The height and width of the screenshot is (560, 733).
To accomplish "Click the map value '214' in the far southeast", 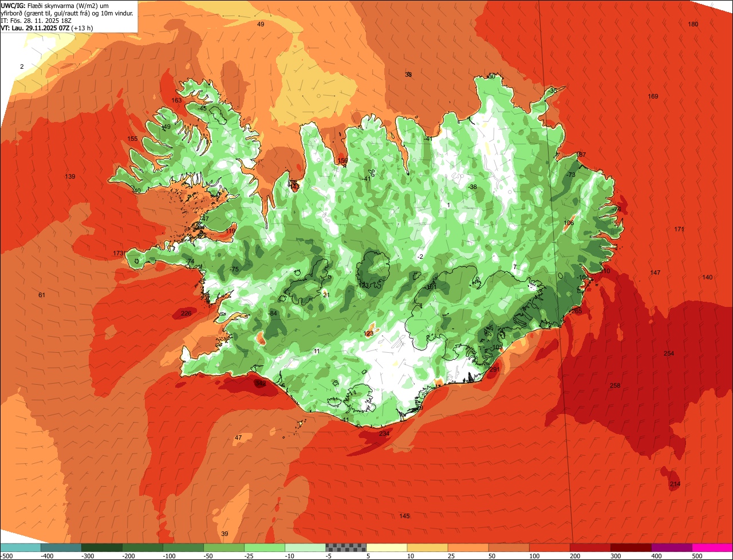I will (x=675, y=484).
